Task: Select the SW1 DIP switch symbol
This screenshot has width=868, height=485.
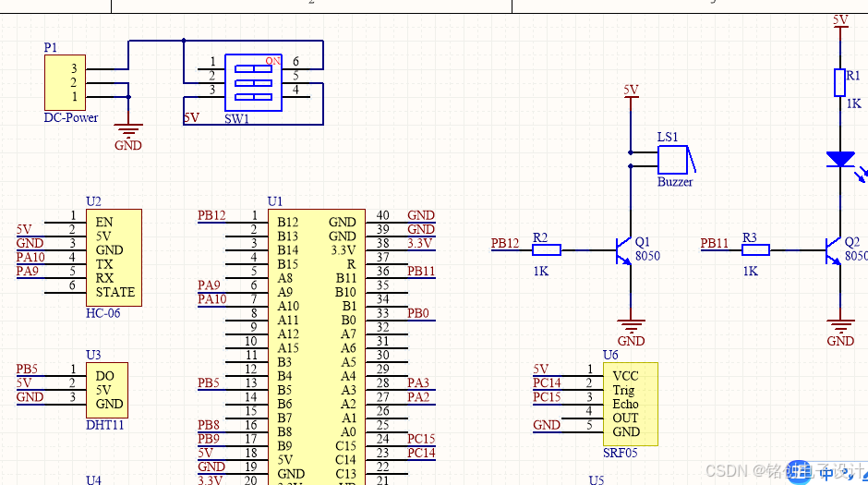Action: (254, 82)
